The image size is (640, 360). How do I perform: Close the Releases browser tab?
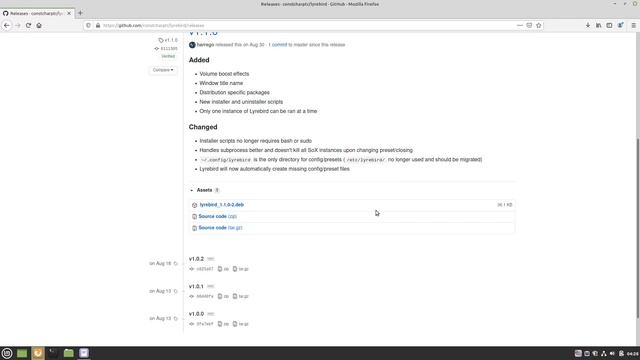click(69, 13)
